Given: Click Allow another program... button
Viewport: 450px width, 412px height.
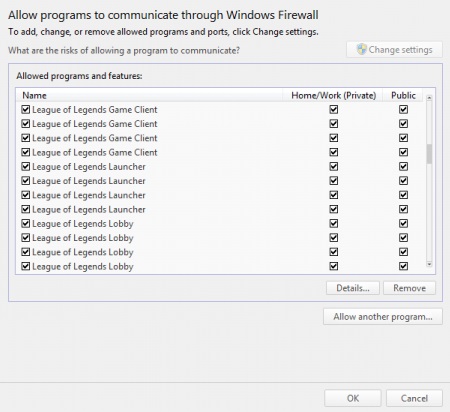Looking at the screenshot, I should coord(383,316).
